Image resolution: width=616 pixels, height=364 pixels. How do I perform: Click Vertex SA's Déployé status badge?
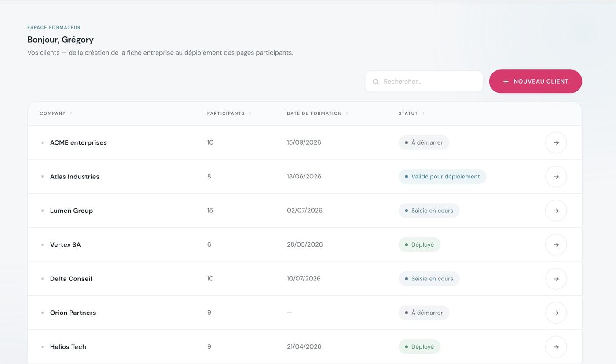pos(419,245)
